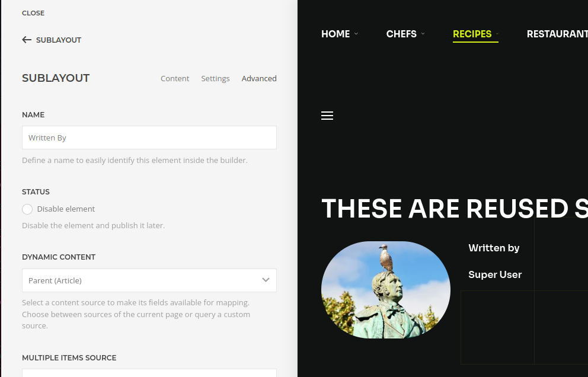The height and width of the screenshot is (377, 588).
Task: Expand the Chefs menu chevron
Action: point(423,34)
